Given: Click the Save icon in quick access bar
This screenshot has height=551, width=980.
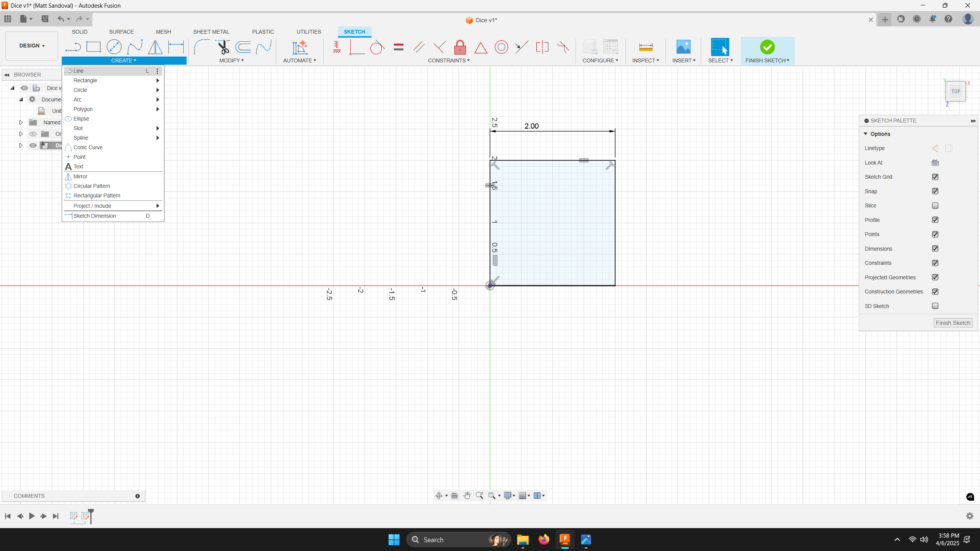Looking at the screenshot, I should [x=45, y=19].
